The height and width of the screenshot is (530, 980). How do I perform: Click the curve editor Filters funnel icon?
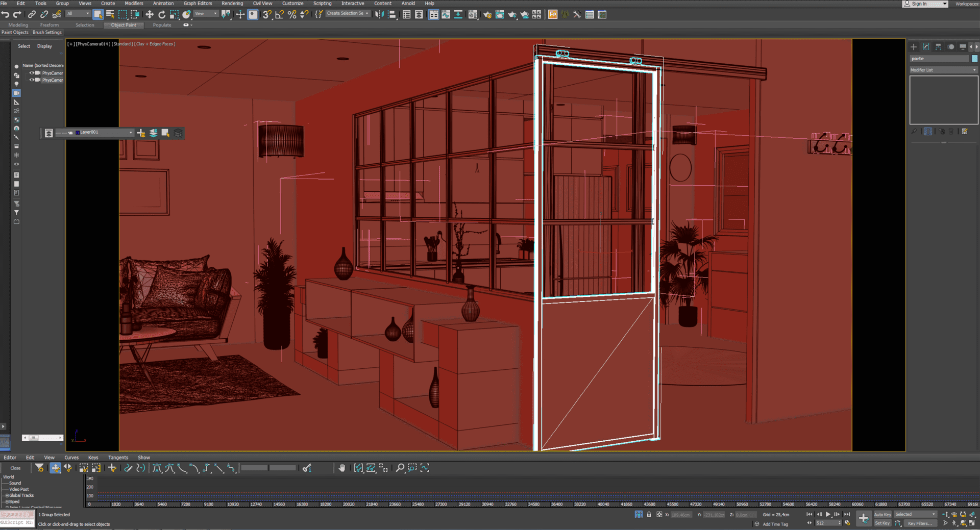pos(39,468)
